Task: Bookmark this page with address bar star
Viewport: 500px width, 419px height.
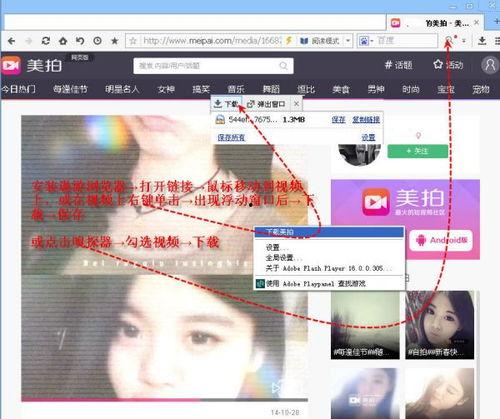Action: coord(133,41)
